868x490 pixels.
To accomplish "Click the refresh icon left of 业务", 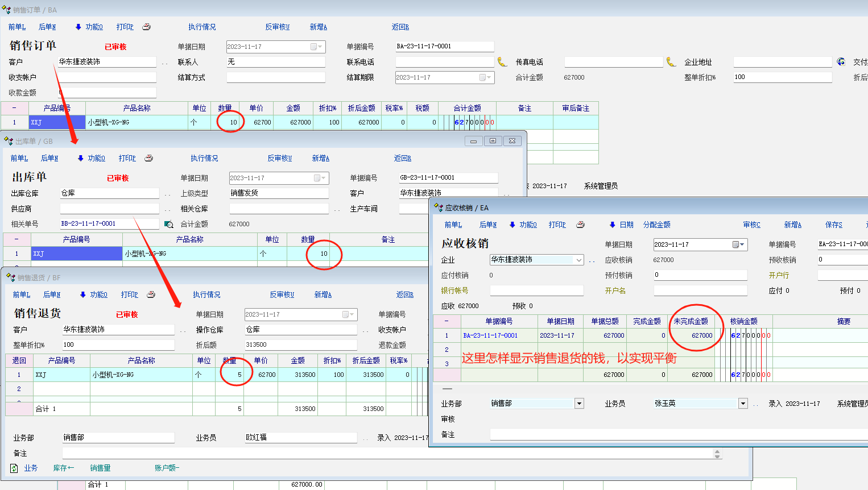I will 14,468.
